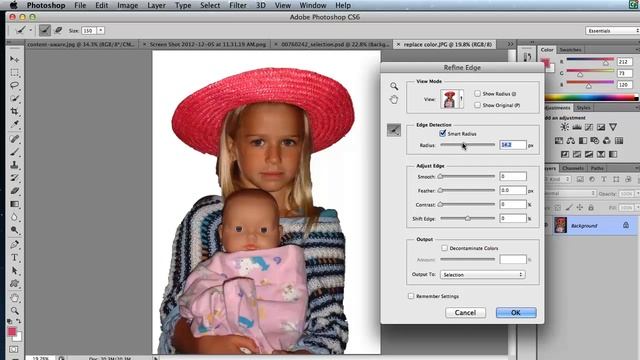Switch to content-aware.jpg document tab

81,44
